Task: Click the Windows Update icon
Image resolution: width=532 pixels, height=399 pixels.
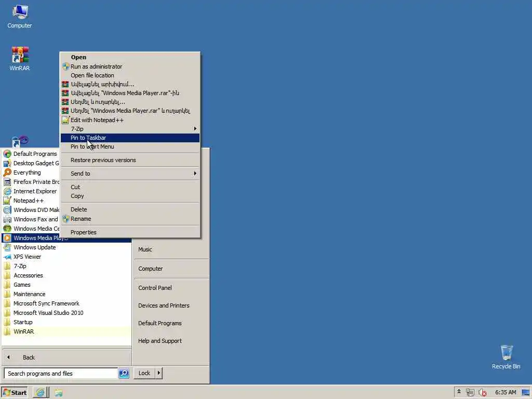Action: (x=7, y=247)
